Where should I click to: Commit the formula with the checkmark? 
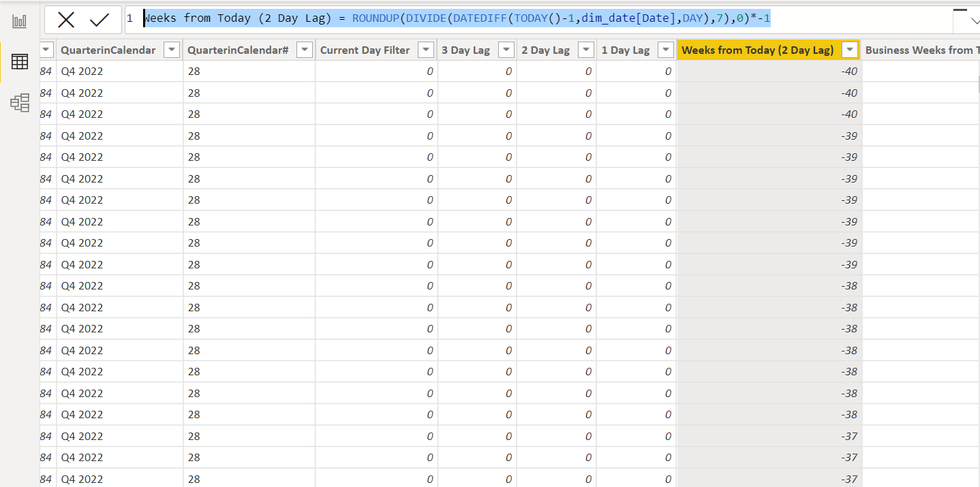[99, 20]
